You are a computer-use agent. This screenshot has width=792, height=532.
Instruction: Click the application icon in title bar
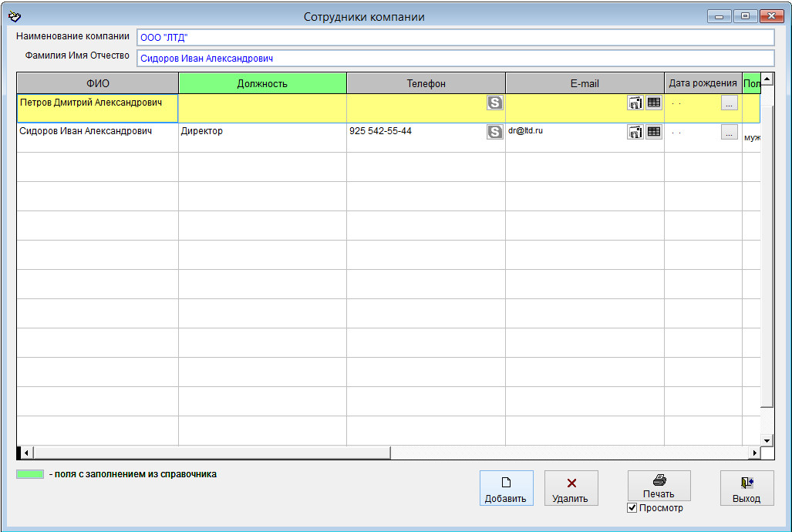[15, 17]
